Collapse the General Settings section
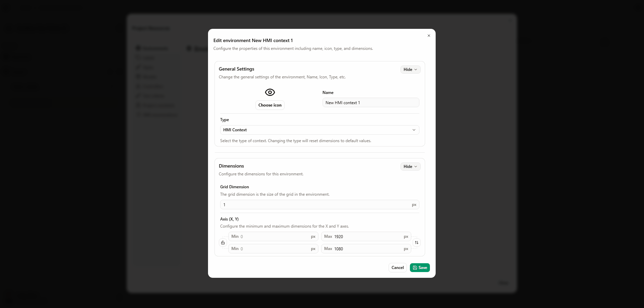The height and width of the screenshot is (308, 644). [410, 70]
